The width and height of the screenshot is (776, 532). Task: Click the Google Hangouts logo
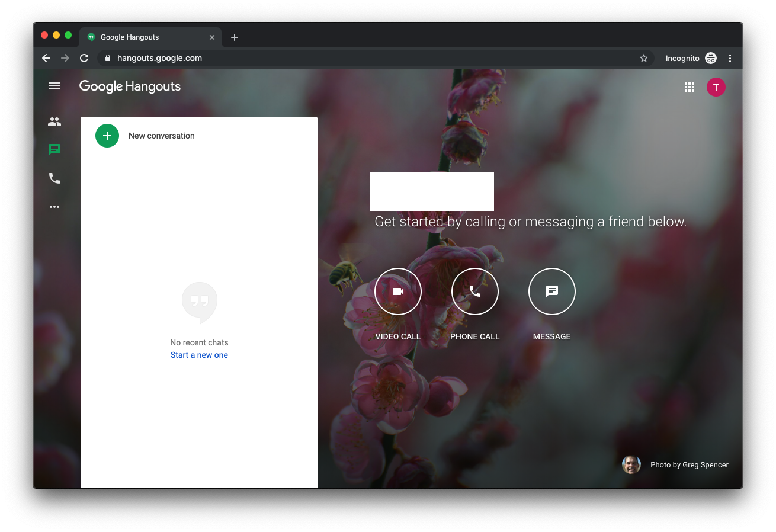tap(130, 86)
